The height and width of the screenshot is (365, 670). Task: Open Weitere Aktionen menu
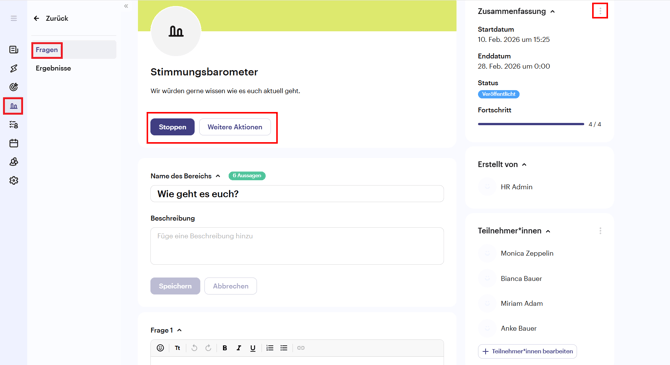point(235,127)
